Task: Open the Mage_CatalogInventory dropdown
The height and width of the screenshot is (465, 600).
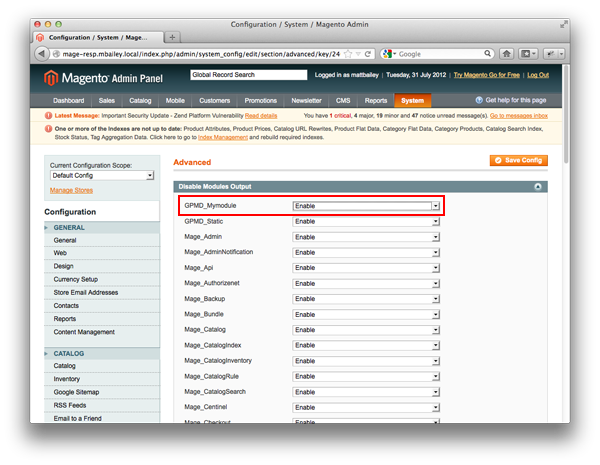Action: tap(366, 361)
